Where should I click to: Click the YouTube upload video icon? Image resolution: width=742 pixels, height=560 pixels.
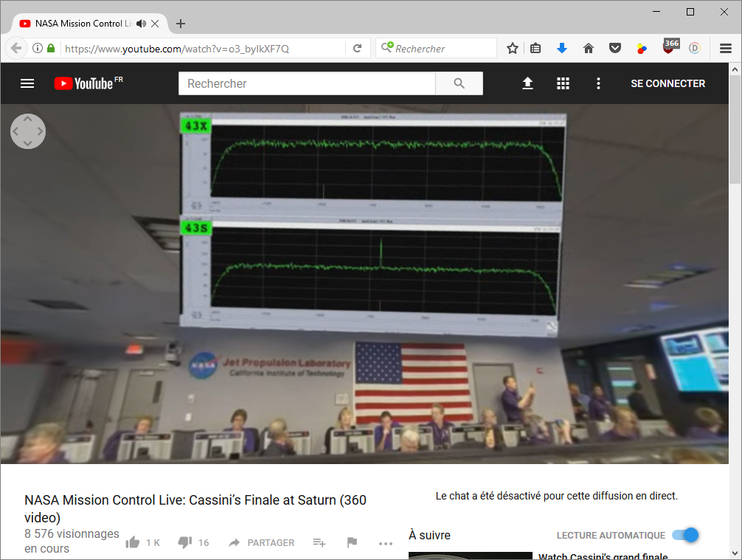point(527,83)
